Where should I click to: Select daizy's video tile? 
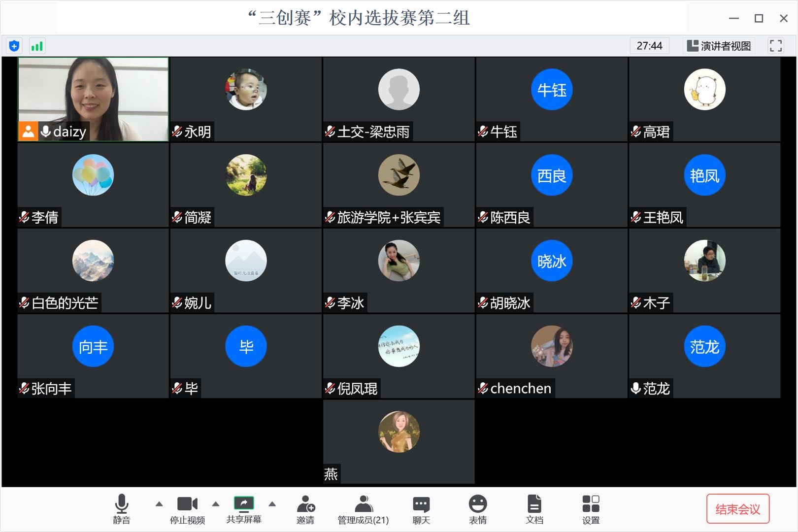(93, 99)
